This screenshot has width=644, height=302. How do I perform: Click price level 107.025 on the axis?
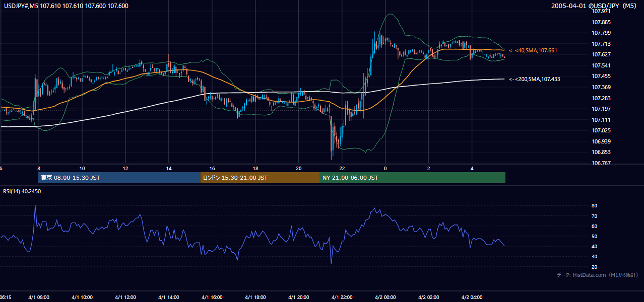[601, 130]
